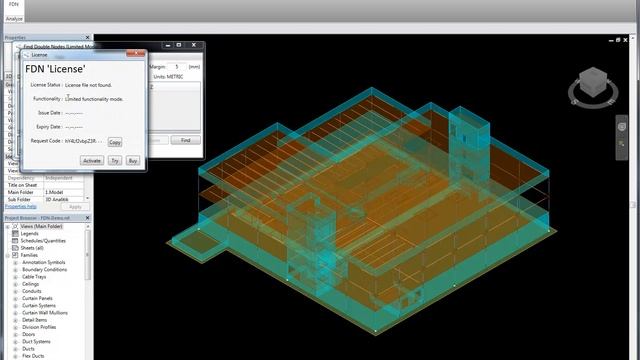Select the Detail Items tree item
The width and height of the screenshot is (640, 360).
pyautogui.click(x=35, y=320)
